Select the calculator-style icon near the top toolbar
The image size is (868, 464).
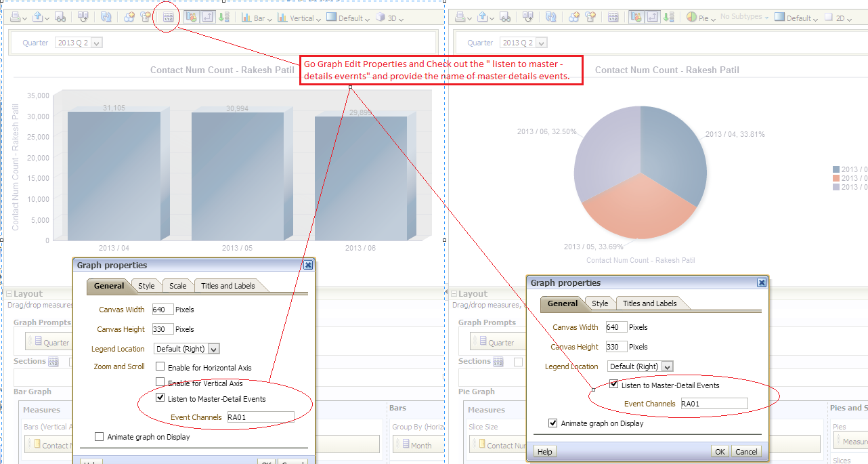point(144,17)
